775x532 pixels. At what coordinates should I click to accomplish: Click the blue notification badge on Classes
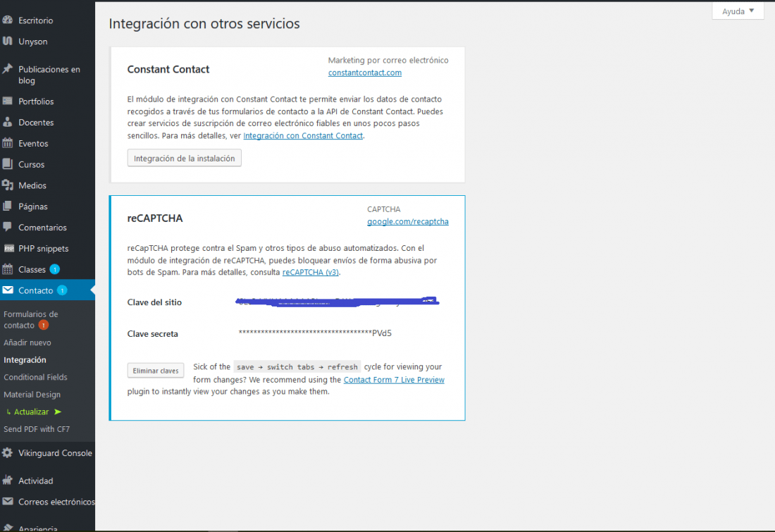[55, 269]
